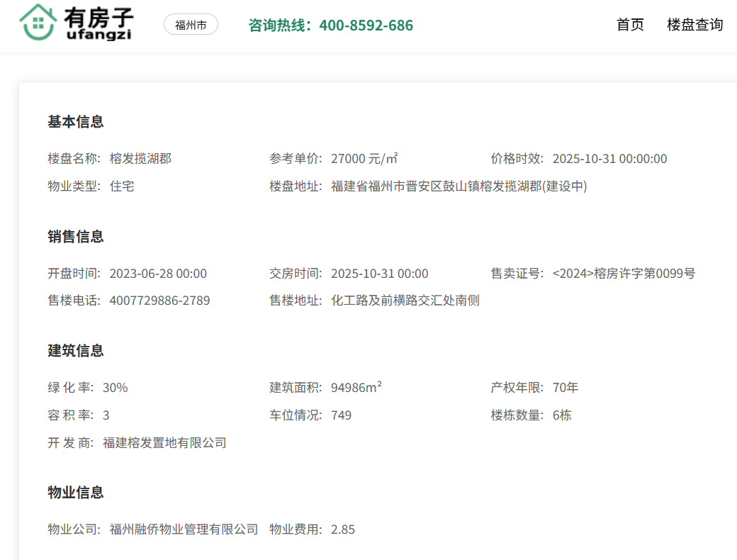Click the sales phone number 4007729886-2789
Image resolution: width=737 pixels, height=560 pixels.
point(159,301)
